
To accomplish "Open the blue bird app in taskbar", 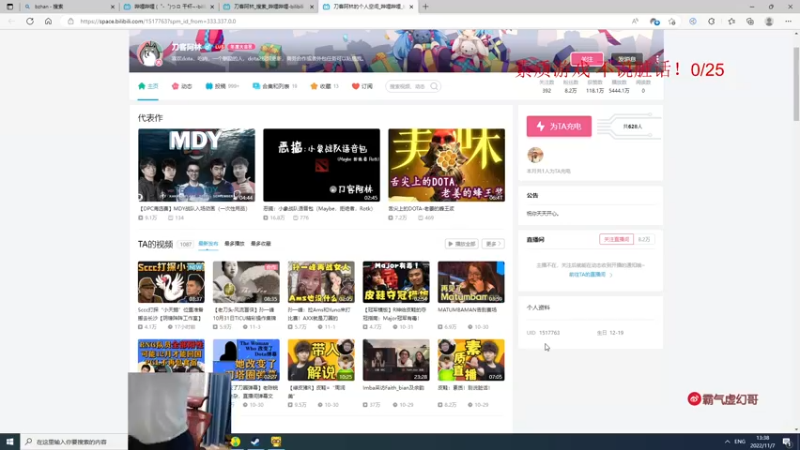I will (x=255, y=441).
